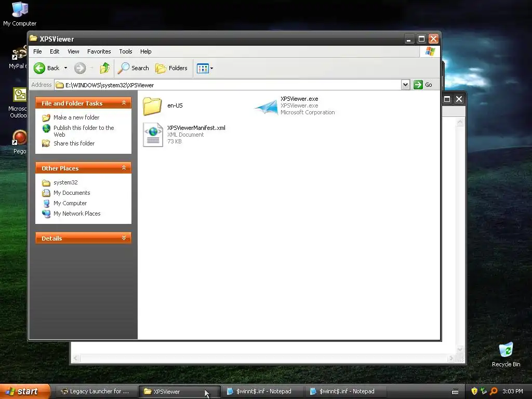The image size is (532, 399).
Task: Click the magnifier tray icon
Action: click(x=494, y=391)
